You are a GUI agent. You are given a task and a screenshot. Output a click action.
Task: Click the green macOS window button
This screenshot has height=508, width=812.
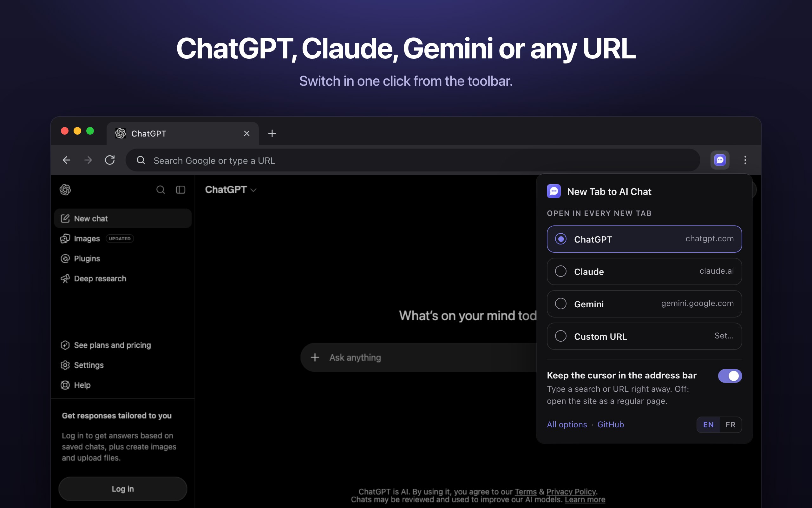(x=90, y=131)
